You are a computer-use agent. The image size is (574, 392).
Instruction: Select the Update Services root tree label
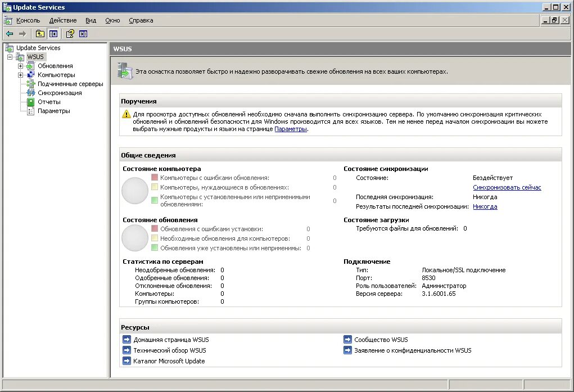coord(38,48)
